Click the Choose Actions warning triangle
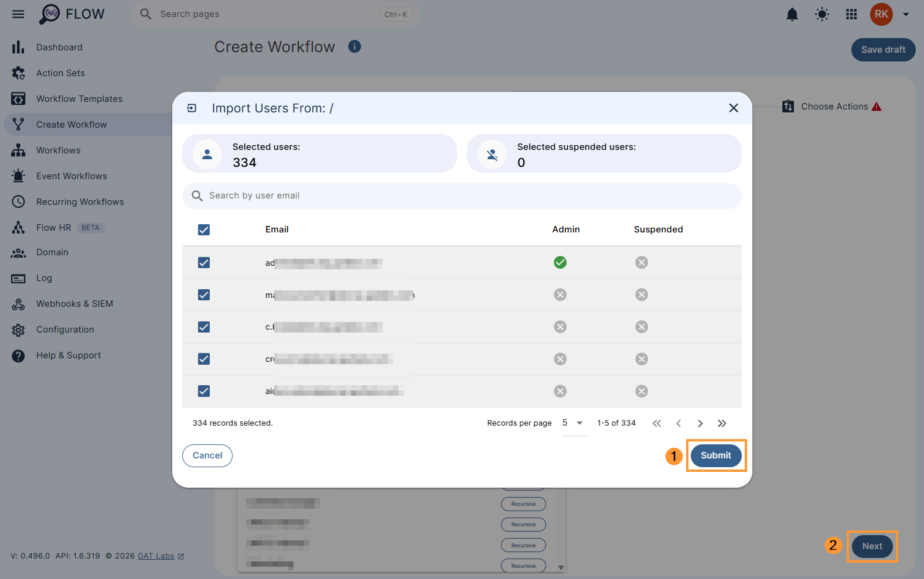The height and width of the screenshot is (579, 924). click(x=877, y=107)
